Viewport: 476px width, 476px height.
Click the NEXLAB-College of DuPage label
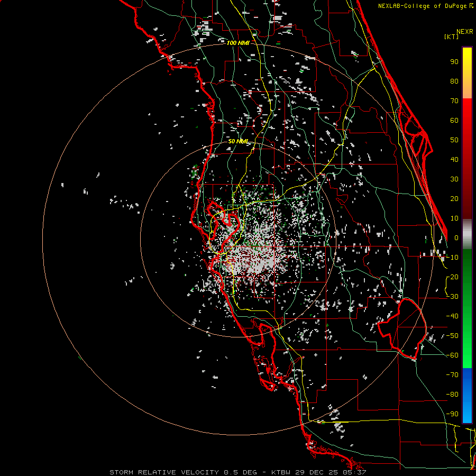[423, 6]
